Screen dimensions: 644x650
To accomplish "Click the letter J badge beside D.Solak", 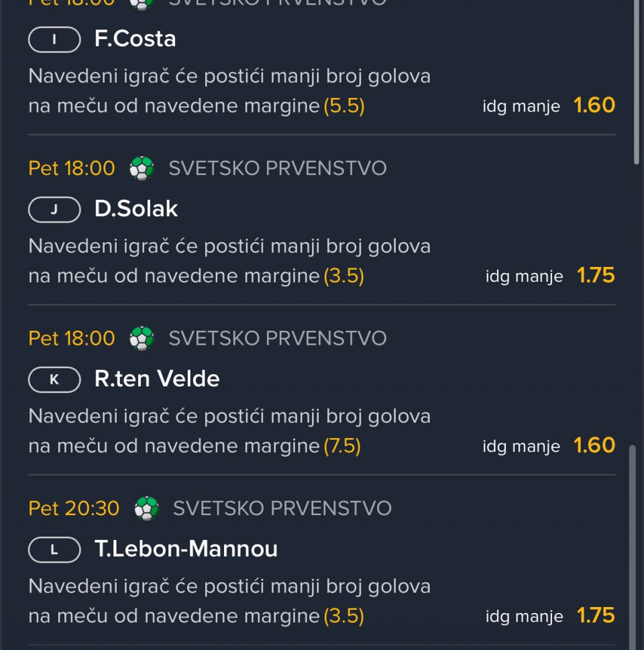I will point(54,209).
